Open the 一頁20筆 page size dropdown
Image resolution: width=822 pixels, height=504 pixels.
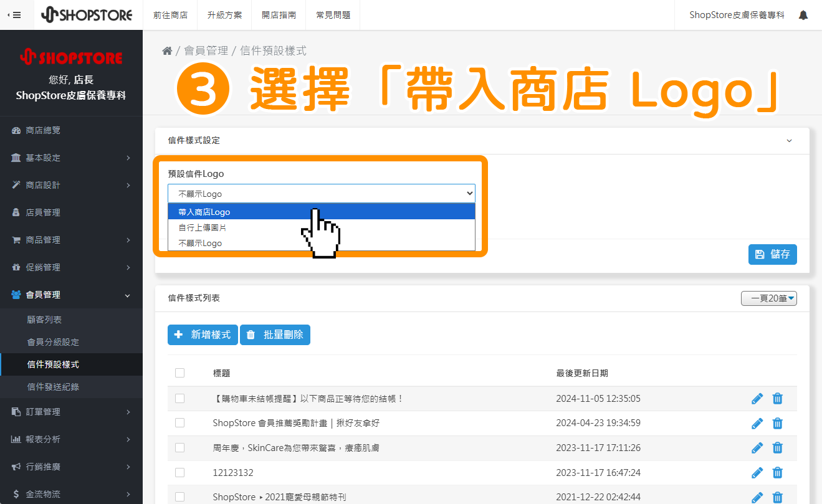768,298
